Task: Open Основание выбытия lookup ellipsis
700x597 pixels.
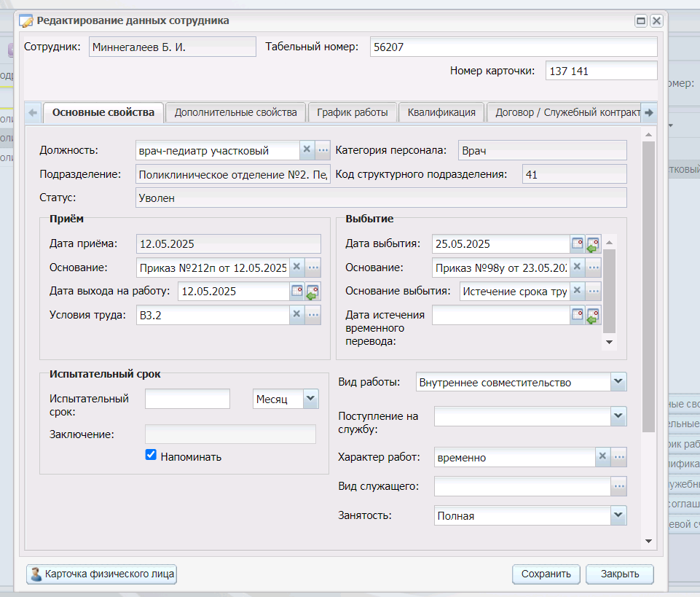Action: (594, 291)
